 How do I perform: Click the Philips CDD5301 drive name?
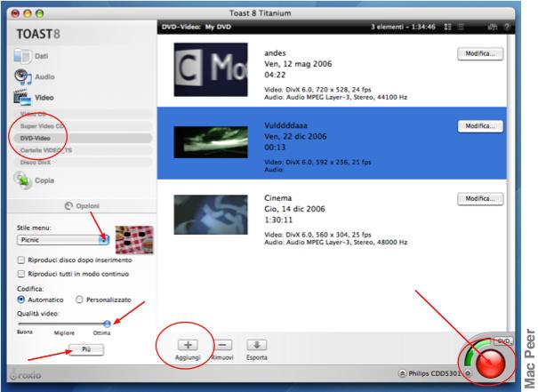[434, 373]
